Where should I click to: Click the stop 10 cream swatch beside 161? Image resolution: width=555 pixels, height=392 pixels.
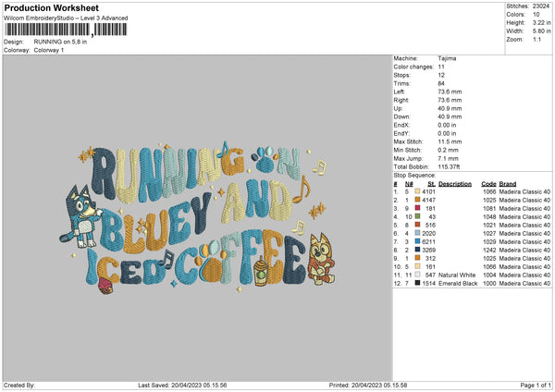click(417, 266)
